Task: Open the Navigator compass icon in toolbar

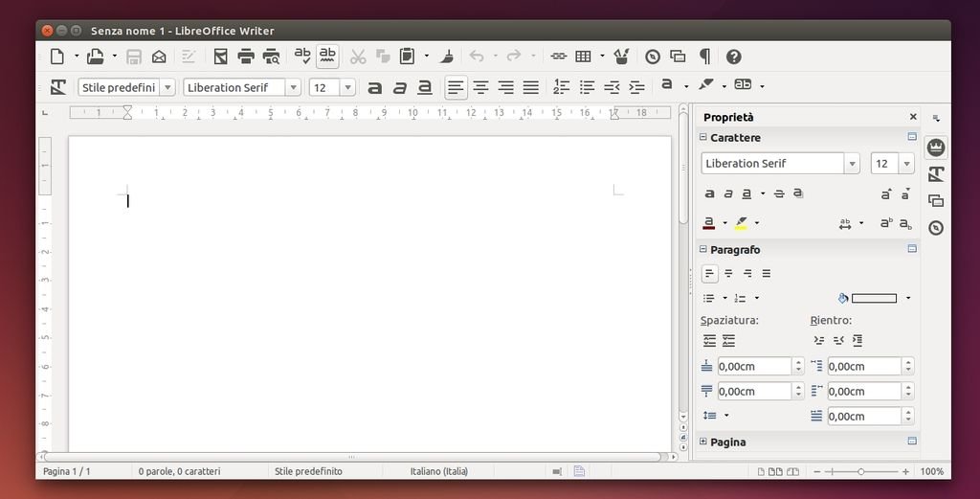Action: pyautogui.click(x=653, y=57)
